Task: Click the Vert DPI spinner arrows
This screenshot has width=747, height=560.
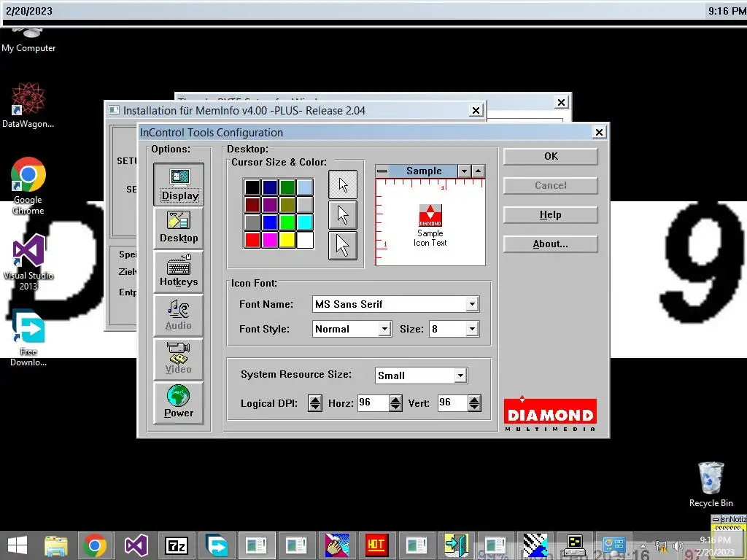Action: (x=474, y=403)
